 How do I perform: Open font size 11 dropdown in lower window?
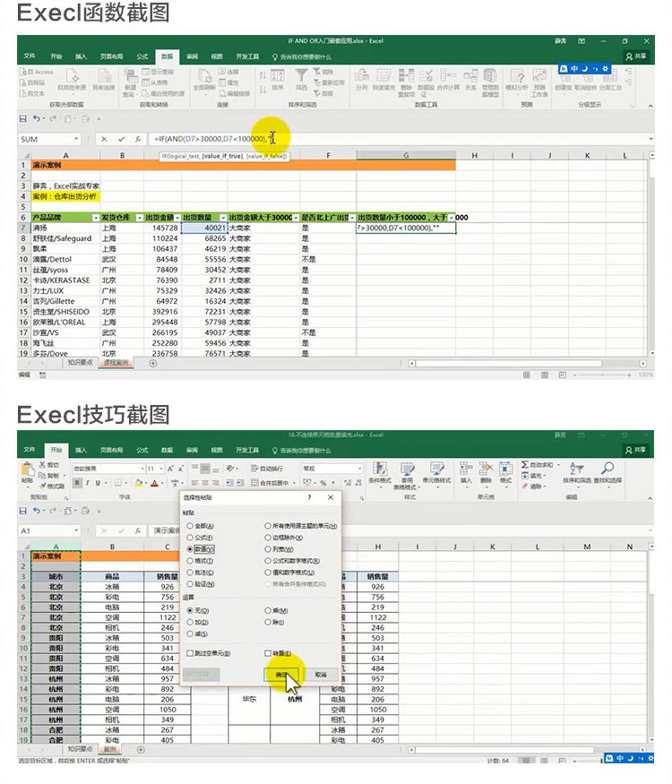(x=161, y=469)
